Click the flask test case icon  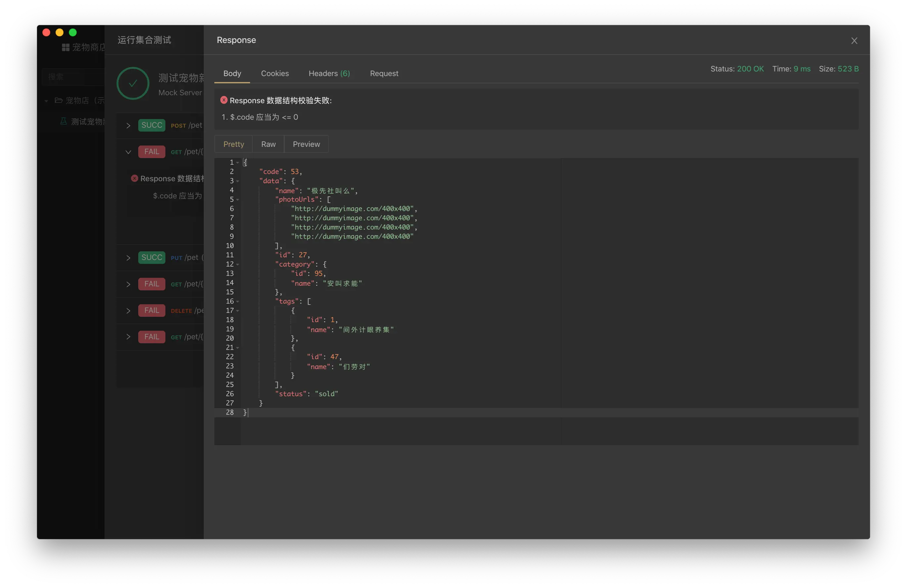pyautogui.click(x=64, y=121)
